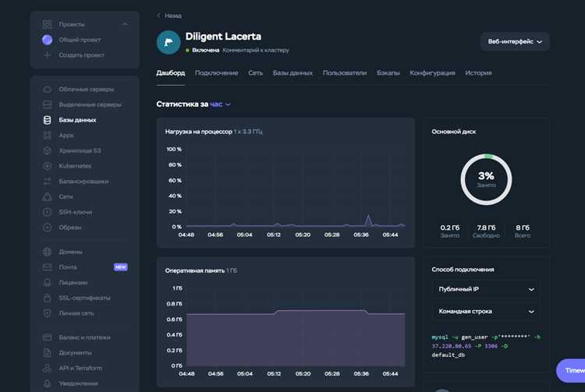
Task: Open Облачные серверы cloud icon in sidebar
Action: (x=47, y=90)
